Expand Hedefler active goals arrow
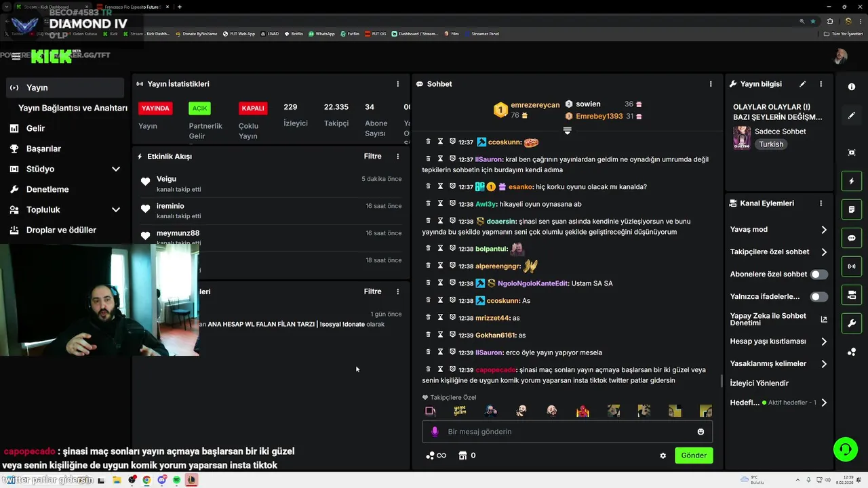 pyautogui.click(x=824, y=403)
